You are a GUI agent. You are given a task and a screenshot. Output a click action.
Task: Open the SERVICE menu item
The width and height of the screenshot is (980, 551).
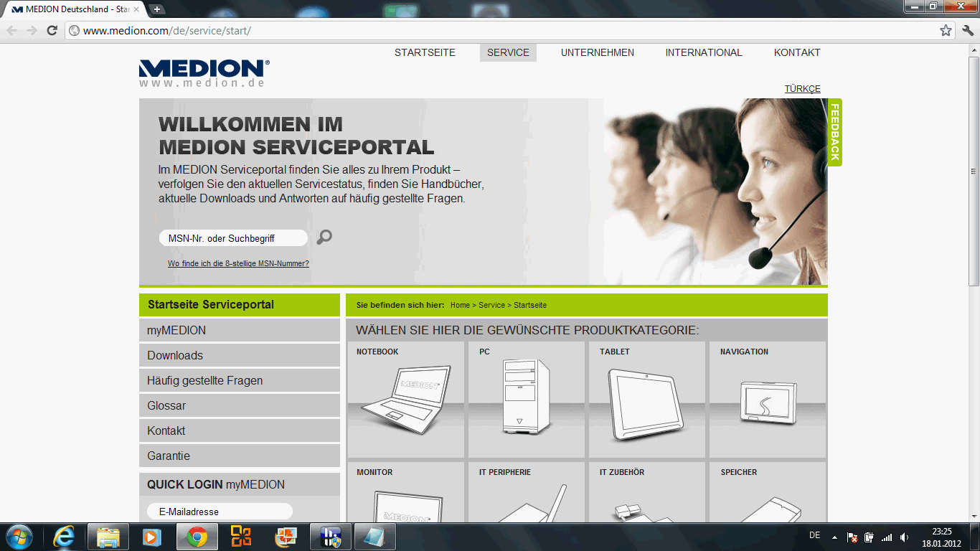[508, 52]
